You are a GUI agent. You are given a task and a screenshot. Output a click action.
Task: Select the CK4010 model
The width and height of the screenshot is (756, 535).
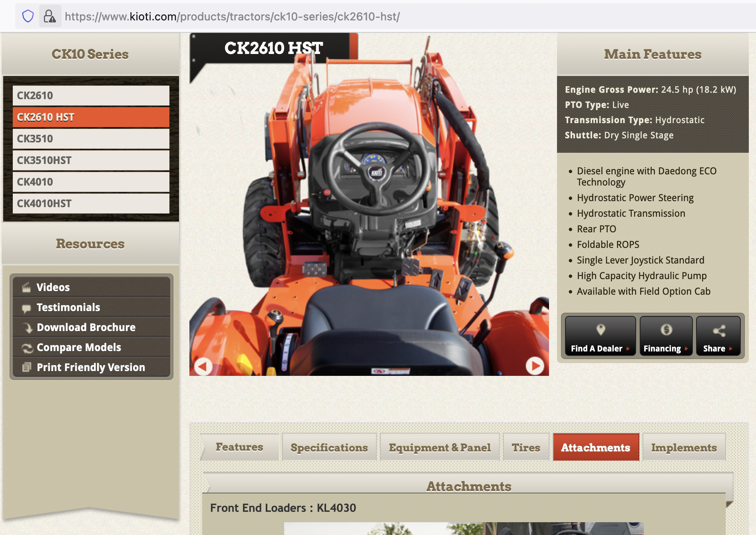pyautogui.click(x=91, y=182)
